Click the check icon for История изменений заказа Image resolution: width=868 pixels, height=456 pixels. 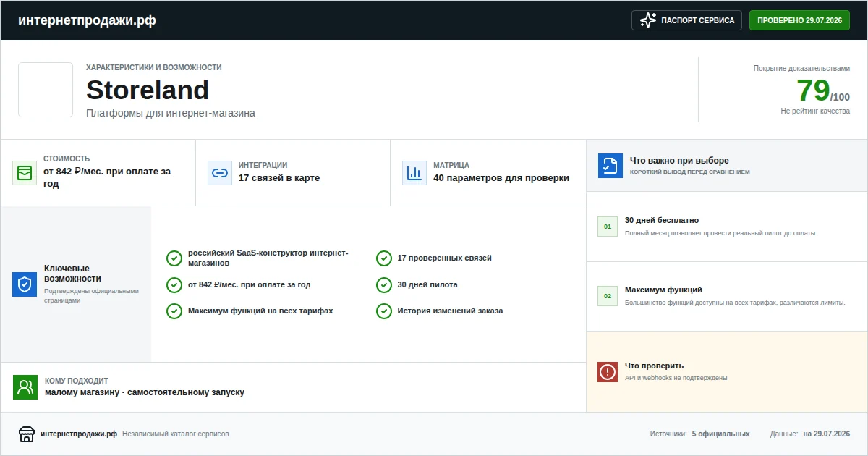pyautogui.click(x=384, y=311)
